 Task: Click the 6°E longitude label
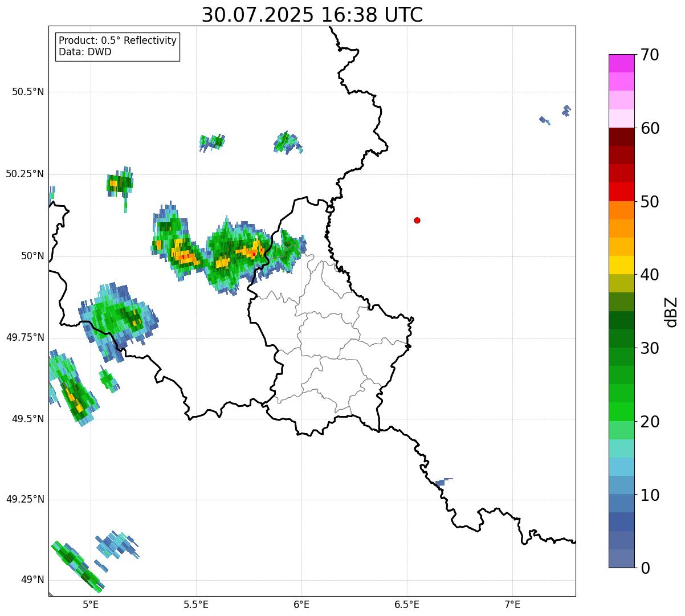301,605
